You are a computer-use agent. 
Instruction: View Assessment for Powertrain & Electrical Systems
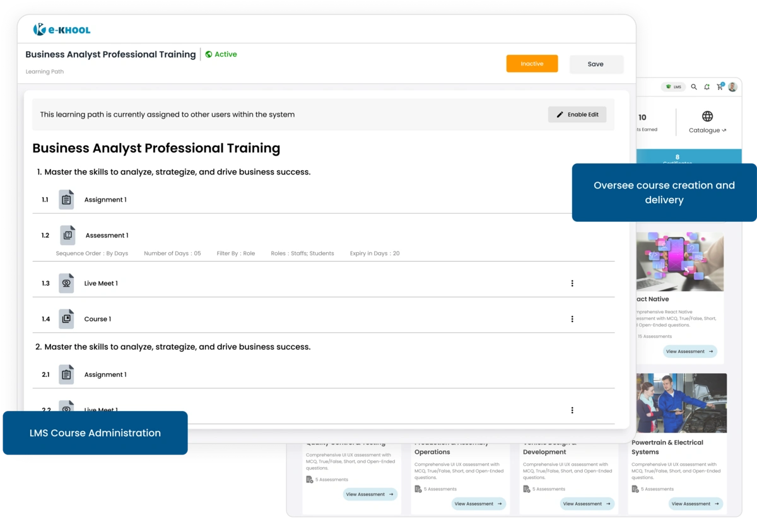pos(695,504)
